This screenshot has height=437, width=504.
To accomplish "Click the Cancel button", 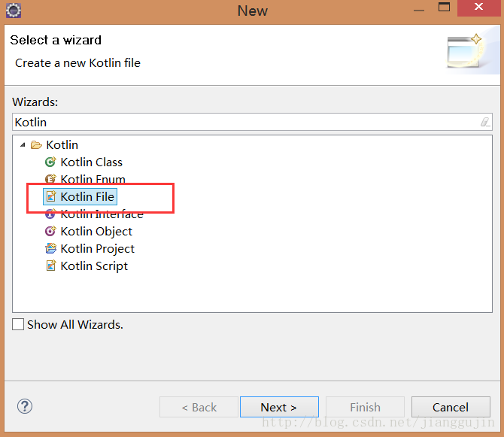I will (451, 407).
